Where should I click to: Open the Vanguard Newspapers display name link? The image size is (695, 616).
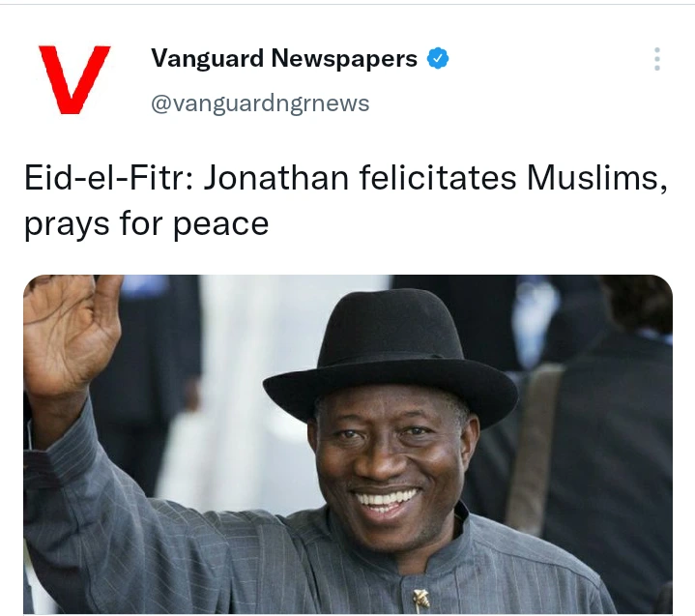[284, 58]
